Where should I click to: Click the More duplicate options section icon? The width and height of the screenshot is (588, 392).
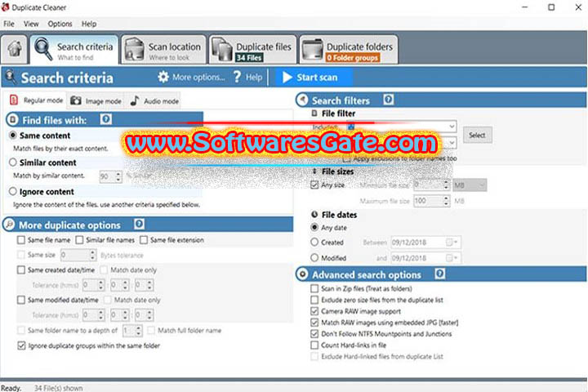9,225
